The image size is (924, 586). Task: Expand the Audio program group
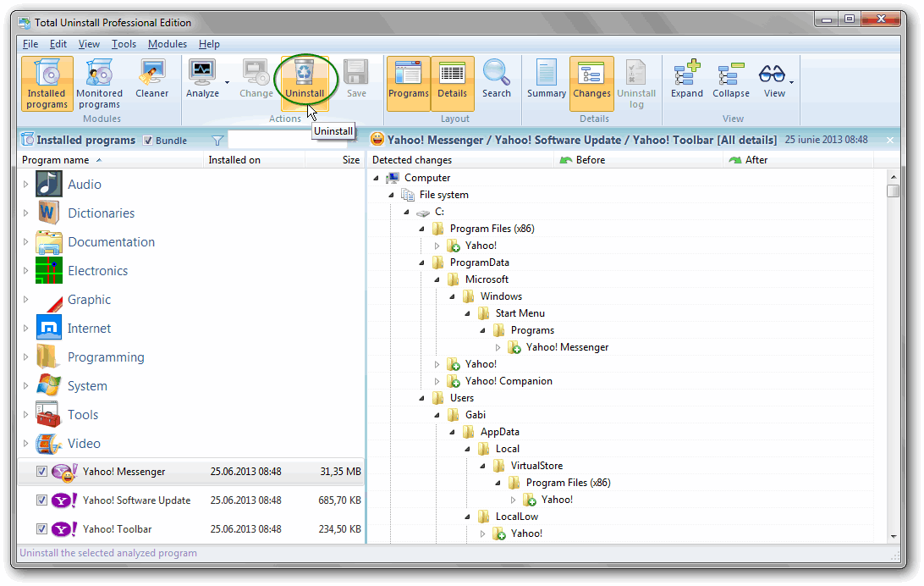[26, 185]
